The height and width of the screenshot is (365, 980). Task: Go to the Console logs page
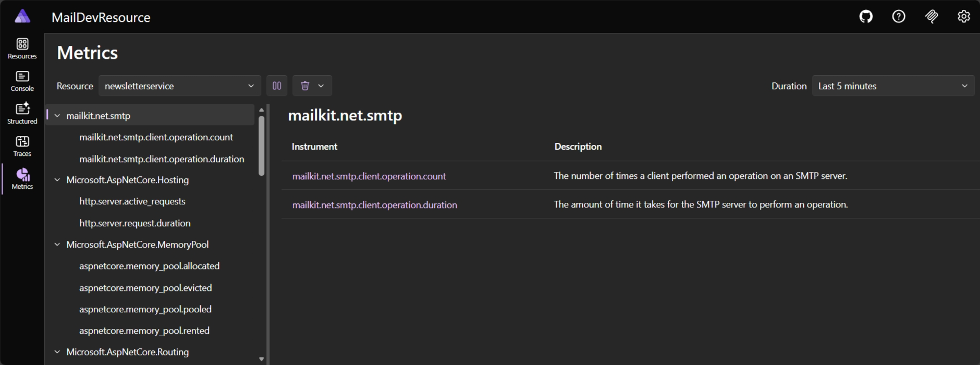click(22, 81)
